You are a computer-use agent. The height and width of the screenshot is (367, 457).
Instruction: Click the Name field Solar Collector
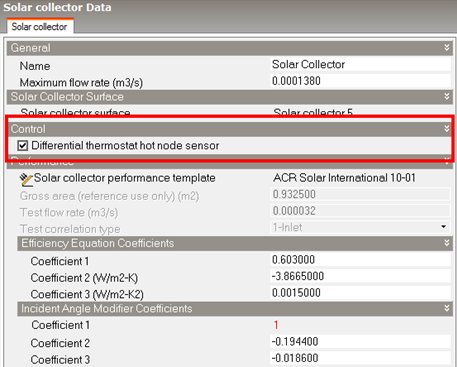[361, 64]
